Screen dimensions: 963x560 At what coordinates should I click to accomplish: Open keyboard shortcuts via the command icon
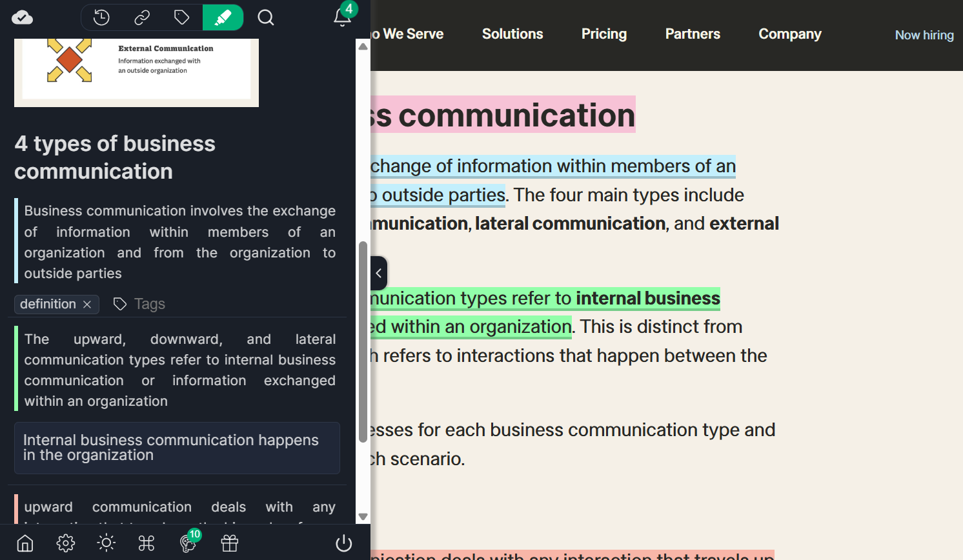146,543
